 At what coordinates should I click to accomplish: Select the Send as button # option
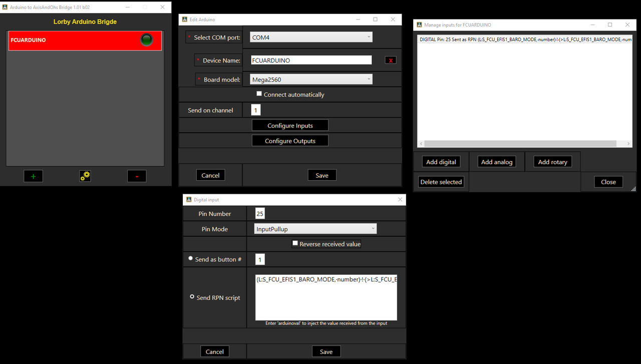(190, 258)
